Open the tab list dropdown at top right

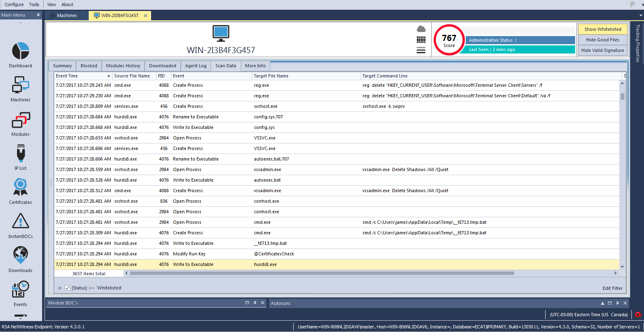pos(641,15)
